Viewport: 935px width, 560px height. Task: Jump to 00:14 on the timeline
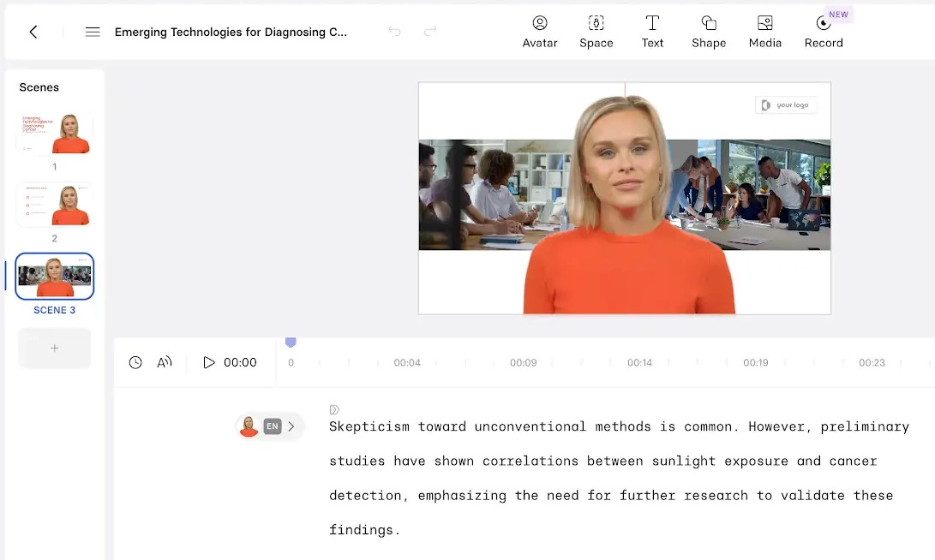[x=639, y=363]
